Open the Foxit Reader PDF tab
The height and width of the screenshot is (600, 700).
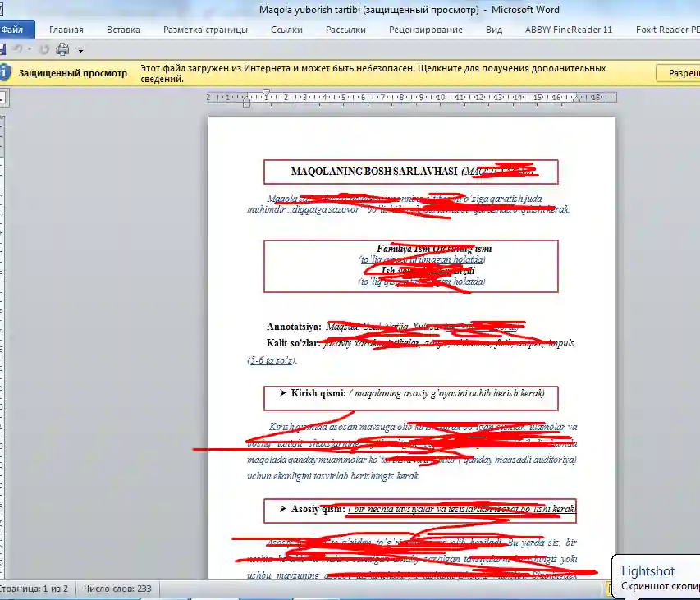click(666, 30)
